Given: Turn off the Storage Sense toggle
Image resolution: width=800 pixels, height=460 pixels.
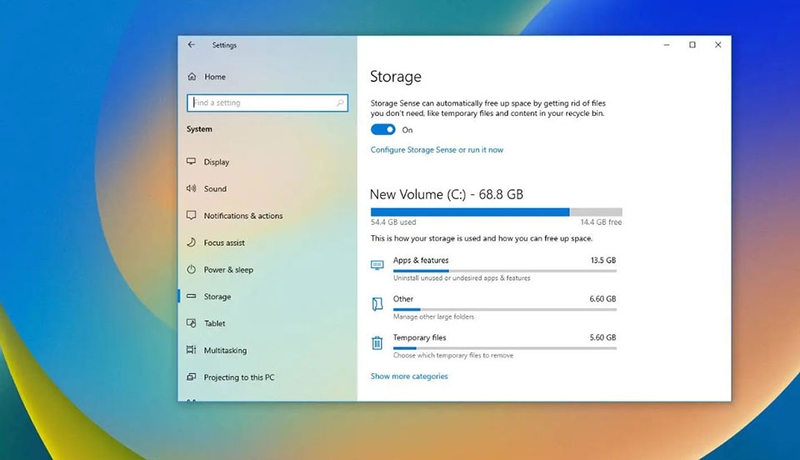Looking at the screenshot, I should click(x=383, y=130).
